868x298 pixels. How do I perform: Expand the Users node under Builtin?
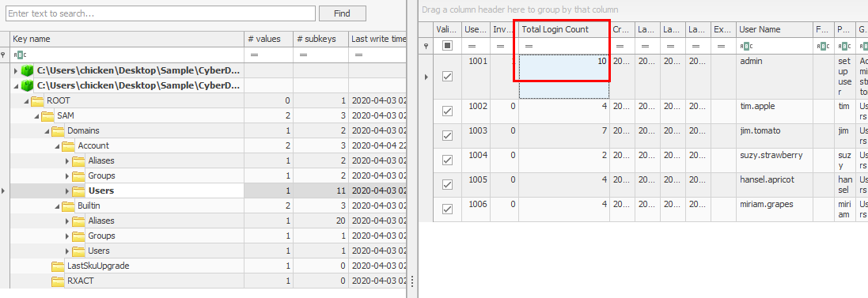point(67,251)
